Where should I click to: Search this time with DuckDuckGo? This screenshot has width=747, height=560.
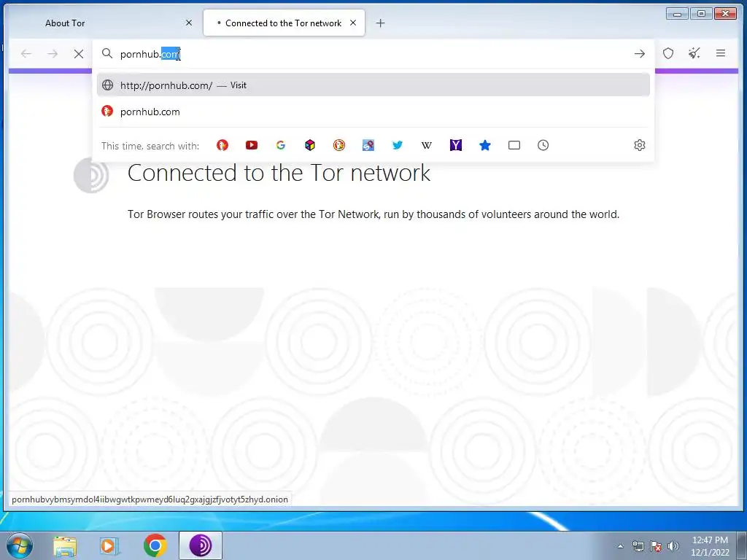(222, 145)
